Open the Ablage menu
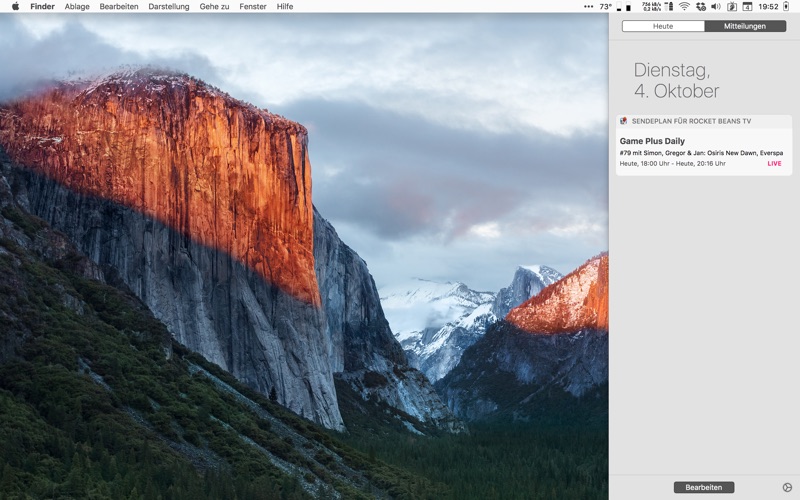 click(x=77, y=6)
